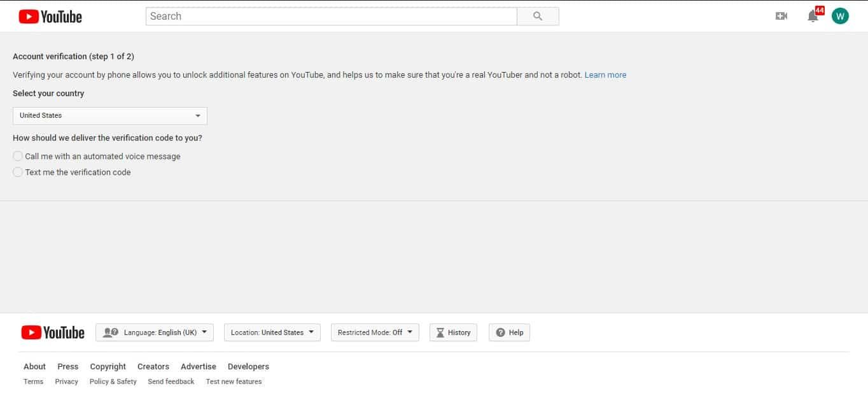Click the 'Learn more' link about verification

coord(605,75)
